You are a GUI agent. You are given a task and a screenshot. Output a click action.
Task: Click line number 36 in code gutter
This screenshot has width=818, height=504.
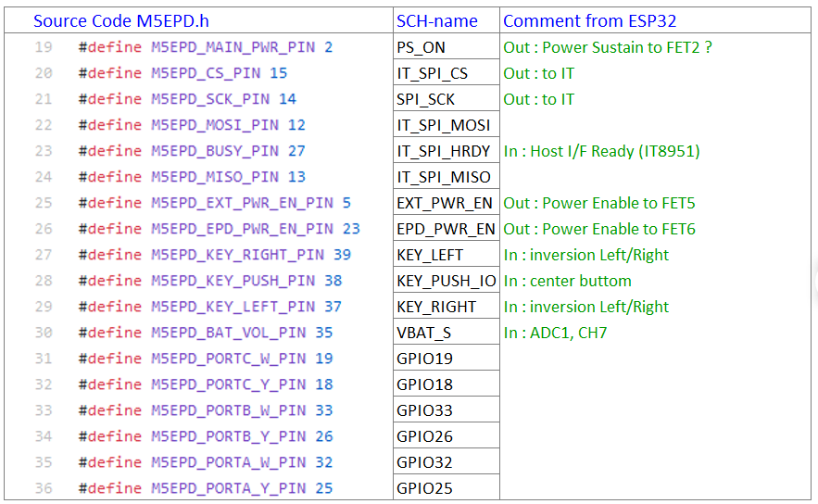[x=43, y=488]
